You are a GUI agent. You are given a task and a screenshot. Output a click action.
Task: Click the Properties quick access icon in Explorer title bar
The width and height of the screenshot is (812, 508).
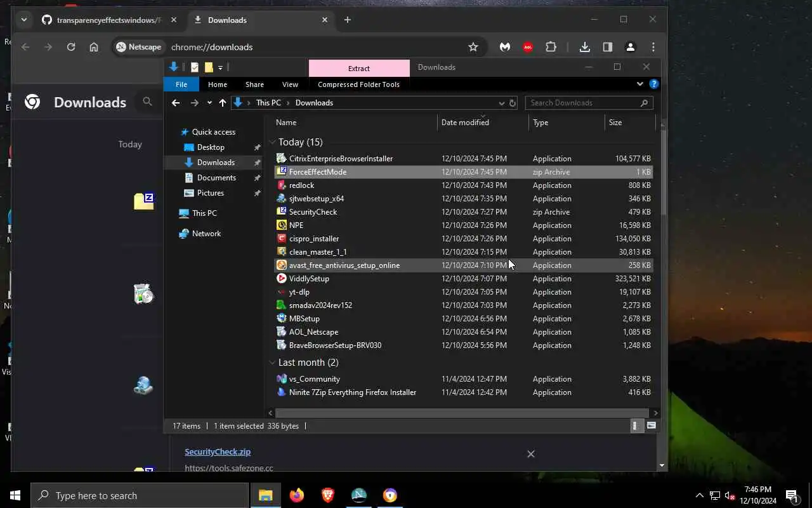195,67
